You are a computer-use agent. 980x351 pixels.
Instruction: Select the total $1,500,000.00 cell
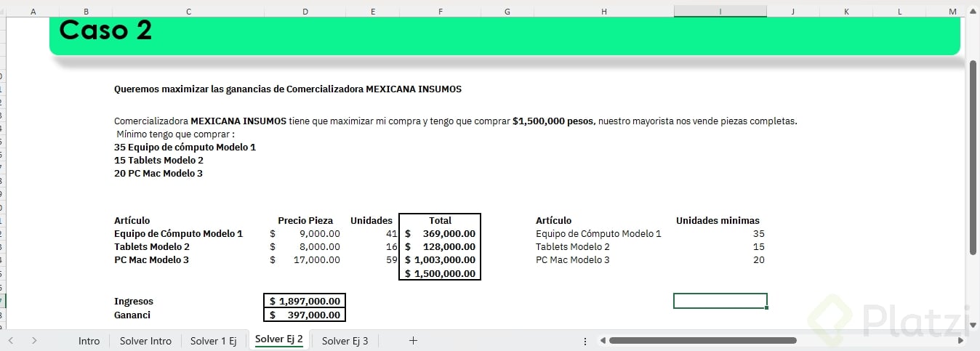[440, 273]
